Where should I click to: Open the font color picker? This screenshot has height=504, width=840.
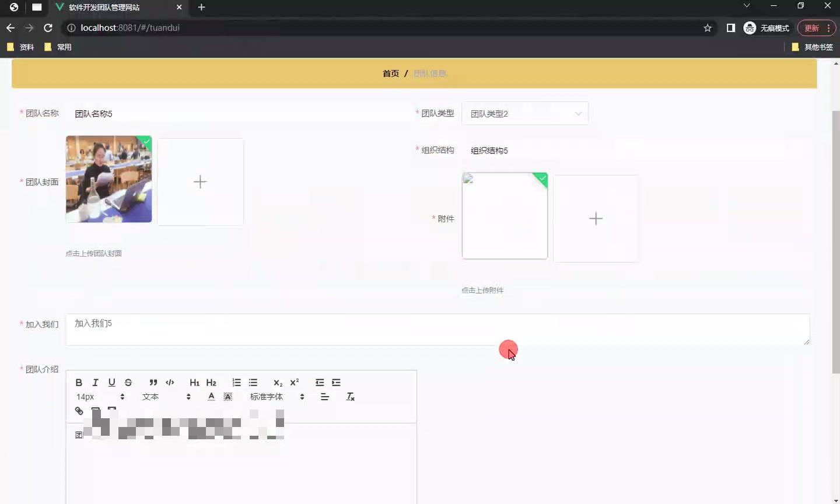pos(211,397)
